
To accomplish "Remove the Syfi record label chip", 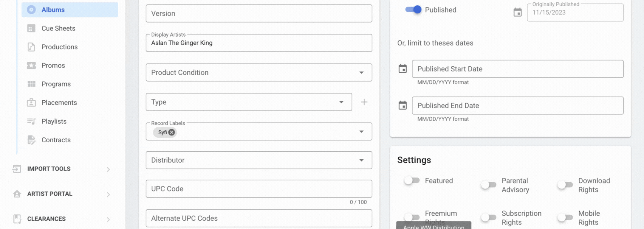I will [x=171, y=132].
